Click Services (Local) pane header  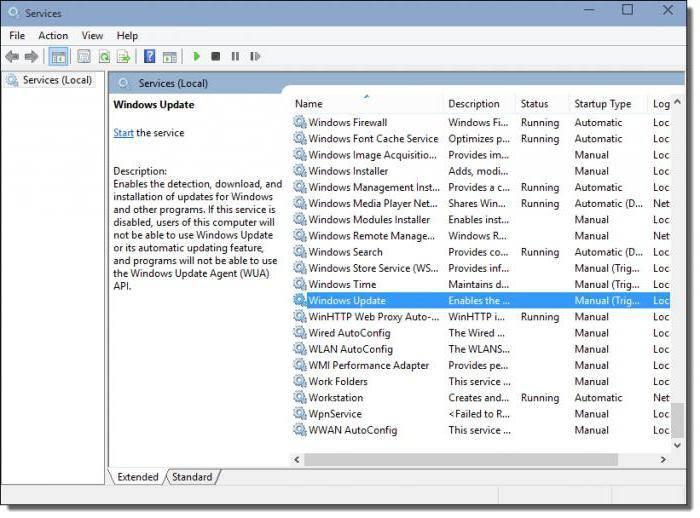pyautogui.click(x=173, y=84)
